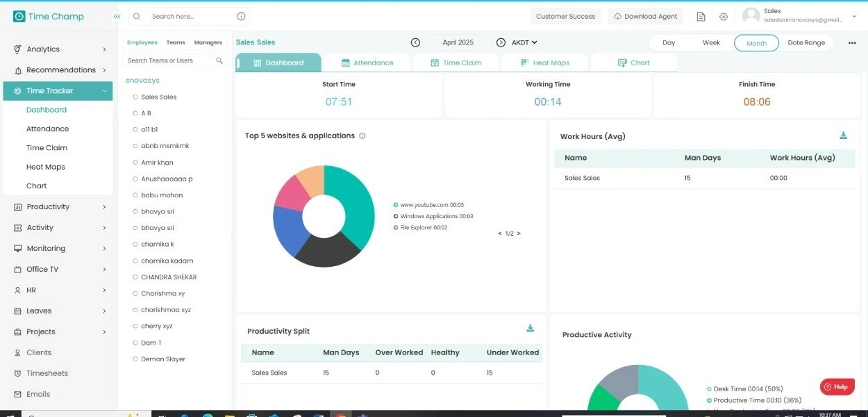The width and height of the screenshot is (868, 417).
Task: Show previous legend page in Top 5 chart
Action: tap(500, 234)
